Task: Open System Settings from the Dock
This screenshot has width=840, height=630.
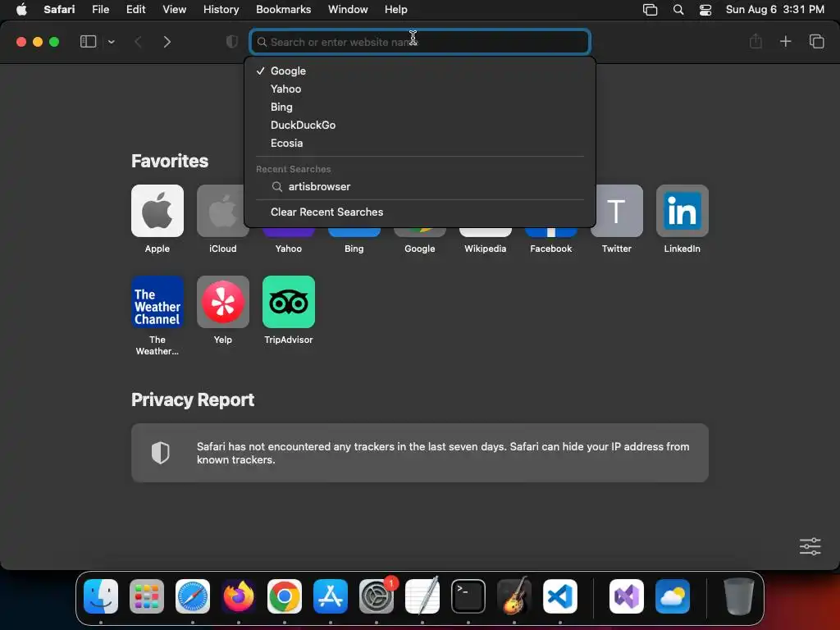Action: click(377, 596)
